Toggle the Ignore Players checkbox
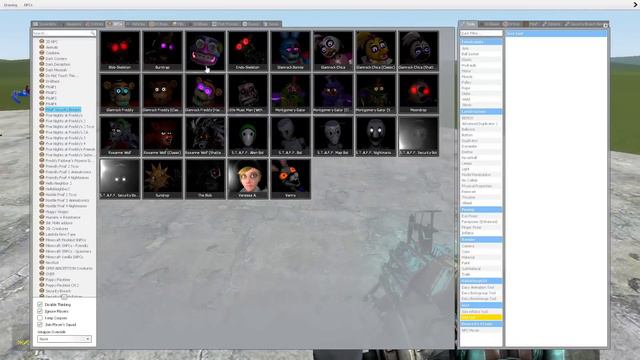This screenshot has height=360, width=640. [x=40, y=311]
